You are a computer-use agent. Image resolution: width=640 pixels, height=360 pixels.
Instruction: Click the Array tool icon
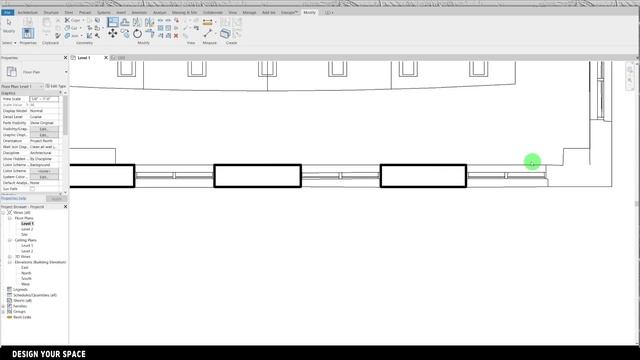[160, 28]
